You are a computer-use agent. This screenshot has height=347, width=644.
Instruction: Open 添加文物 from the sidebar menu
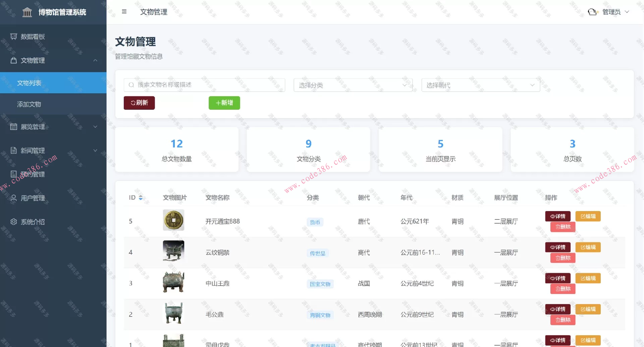(30, 104)
